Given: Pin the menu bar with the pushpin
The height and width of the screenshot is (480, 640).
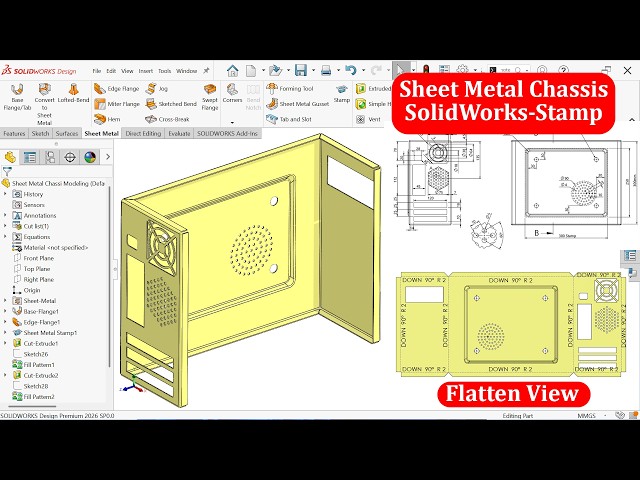Looking at the screenshot, I should pyautogui.click(x=207, y=71).
